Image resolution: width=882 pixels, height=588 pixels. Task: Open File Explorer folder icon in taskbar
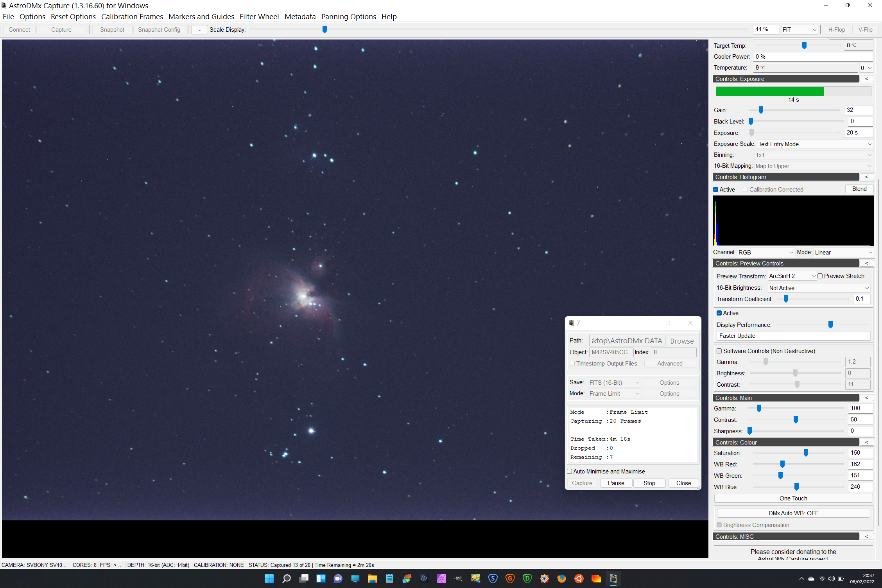click(372, 579)
